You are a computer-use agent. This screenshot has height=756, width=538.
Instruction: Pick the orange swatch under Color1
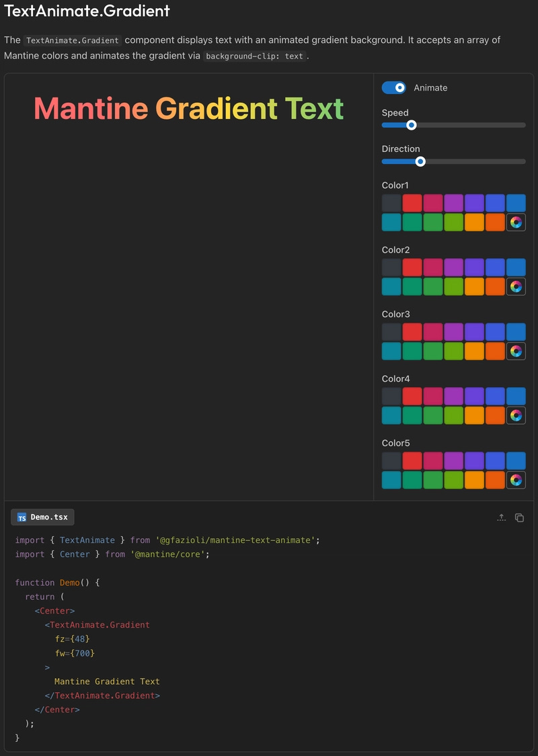495,222
